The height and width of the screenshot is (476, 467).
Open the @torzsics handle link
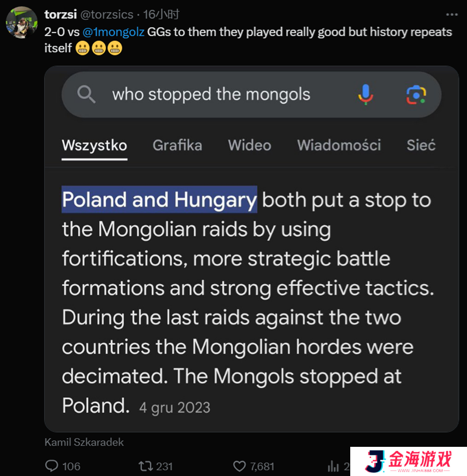click(107, 14)
